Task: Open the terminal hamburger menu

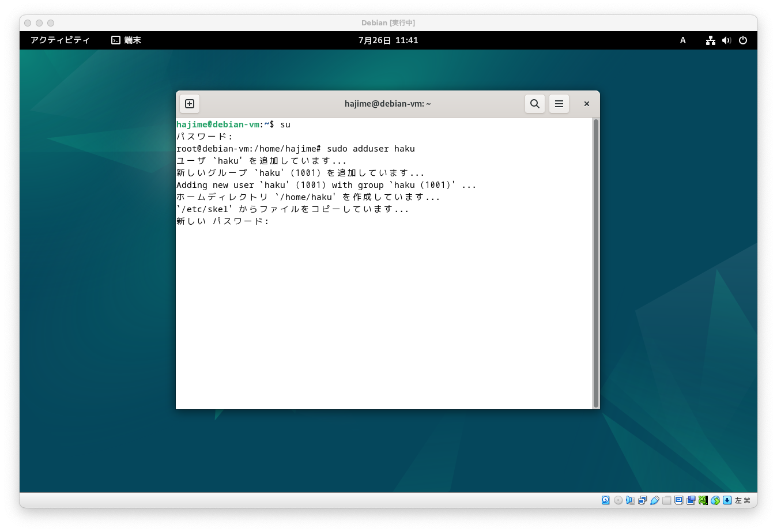Action: pyautogui.click(x=559, y=104)
